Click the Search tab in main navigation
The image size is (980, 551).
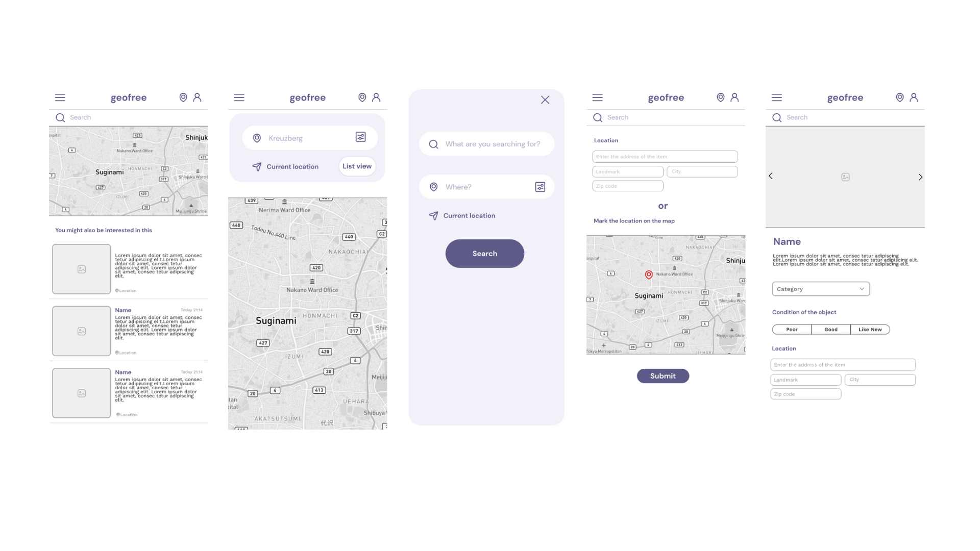coord(128,118)
